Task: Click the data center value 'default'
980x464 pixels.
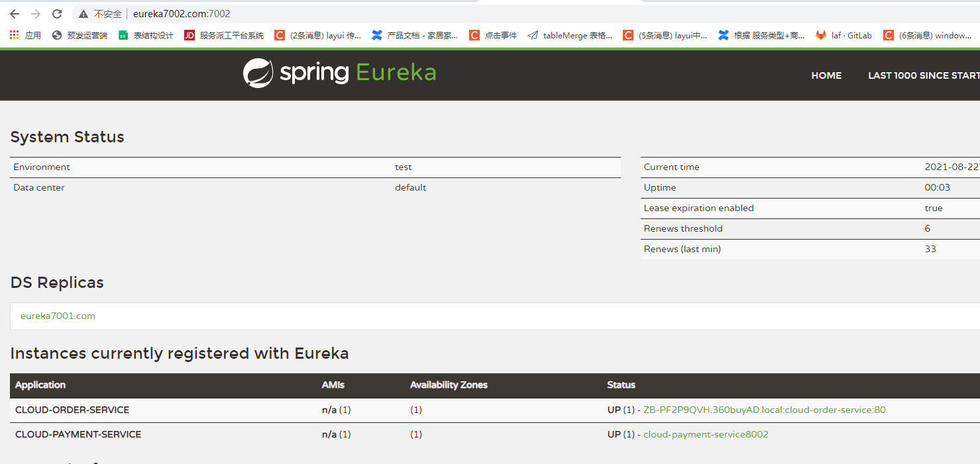Action: (x=411, y=187)
